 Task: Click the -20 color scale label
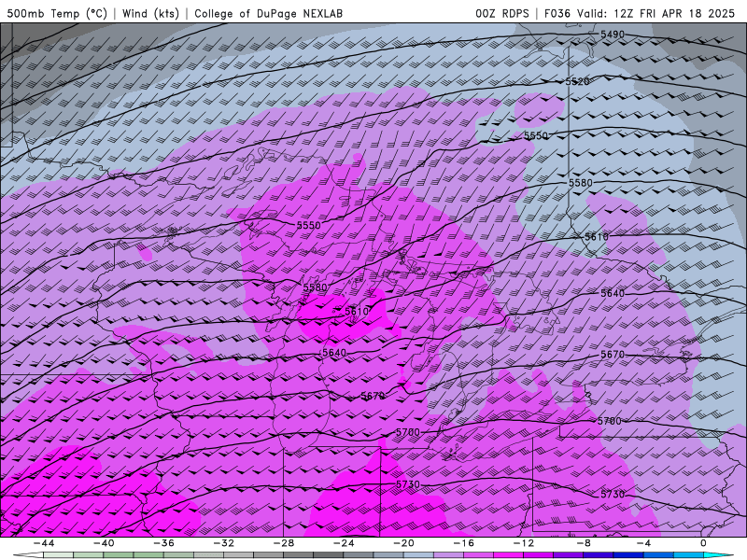click(403, 543)
